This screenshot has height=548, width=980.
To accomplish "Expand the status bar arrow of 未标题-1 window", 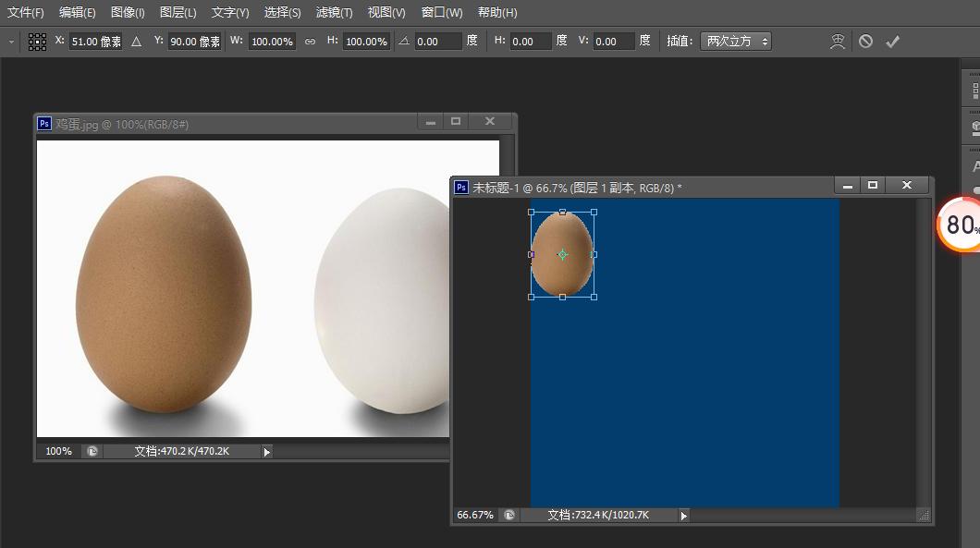I will point(682,516).
